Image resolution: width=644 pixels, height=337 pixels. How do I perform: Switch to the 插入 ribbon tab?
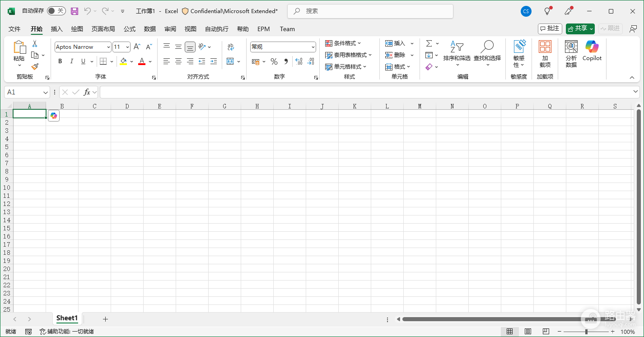57,29
